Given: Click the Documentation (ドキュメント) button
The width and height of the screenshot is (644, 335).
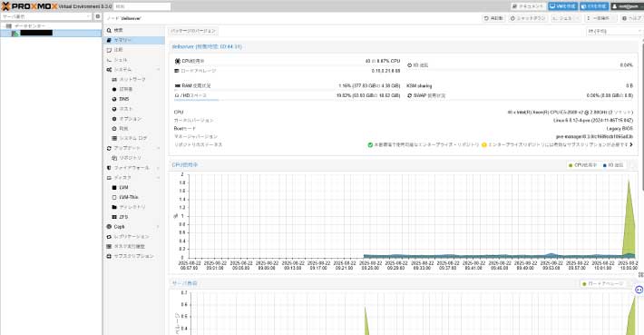Looking at the screenshot, I should 528,6.
